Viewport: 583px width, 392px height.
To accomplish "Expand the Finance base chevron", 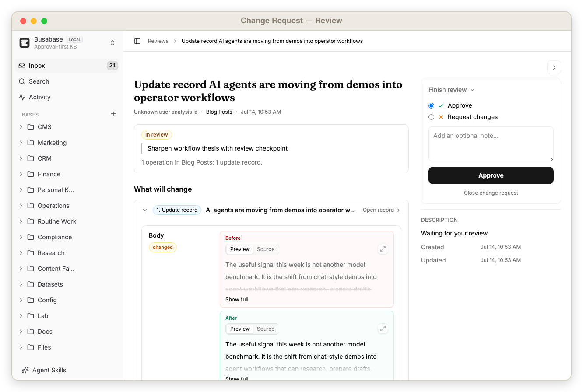I will (21, 174).
